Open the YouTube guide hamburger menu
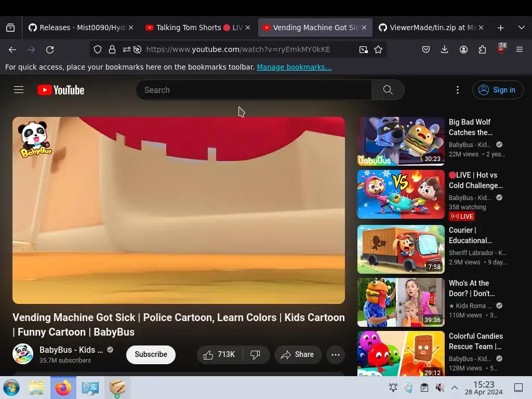The height and width of the screenshot is (399, 532). click(19, 90)
